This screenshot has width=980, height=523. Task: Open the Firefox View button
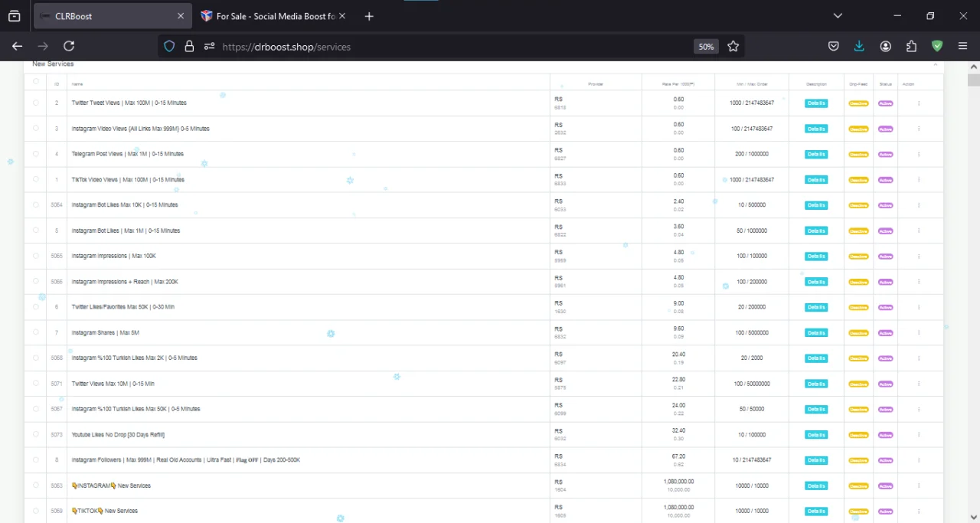point(14,16)
